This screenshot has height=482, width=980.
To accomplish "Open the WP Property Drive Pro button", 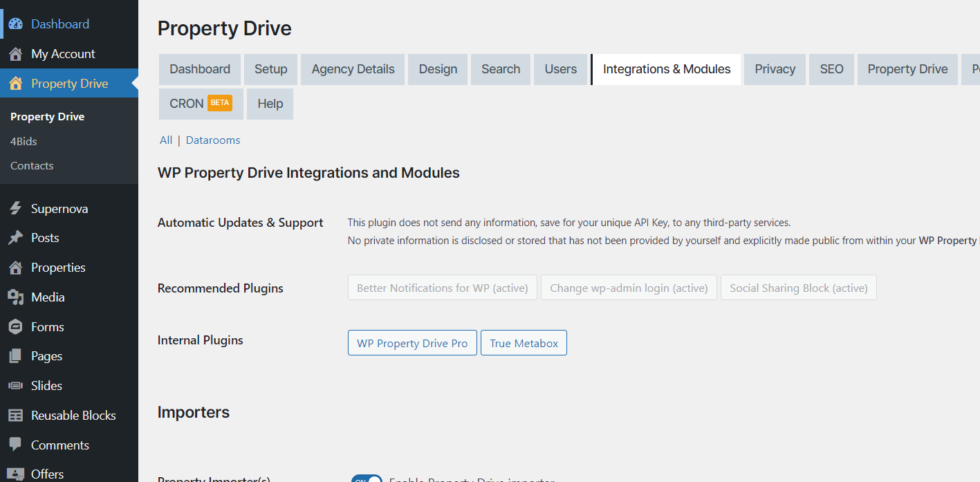I will click(x=412, y=343).
